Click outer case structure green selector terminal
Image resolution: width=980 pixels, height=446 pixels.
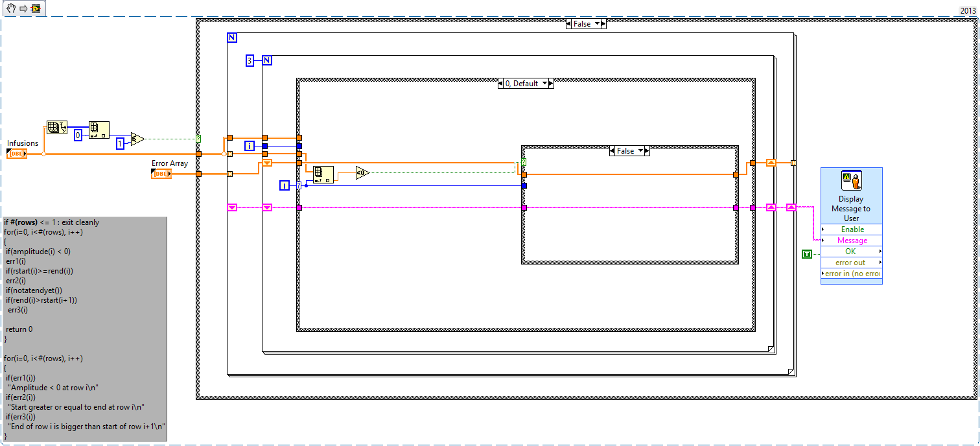point(198,138)
